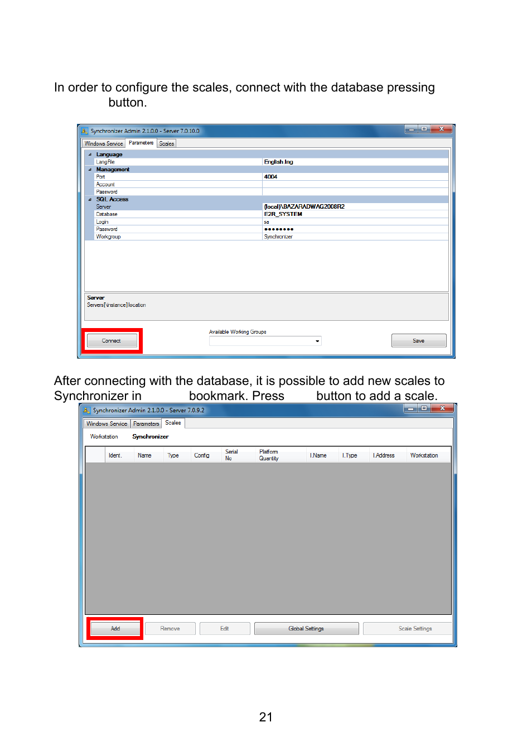Sort by I.Address column header

(x=388, y=455)
